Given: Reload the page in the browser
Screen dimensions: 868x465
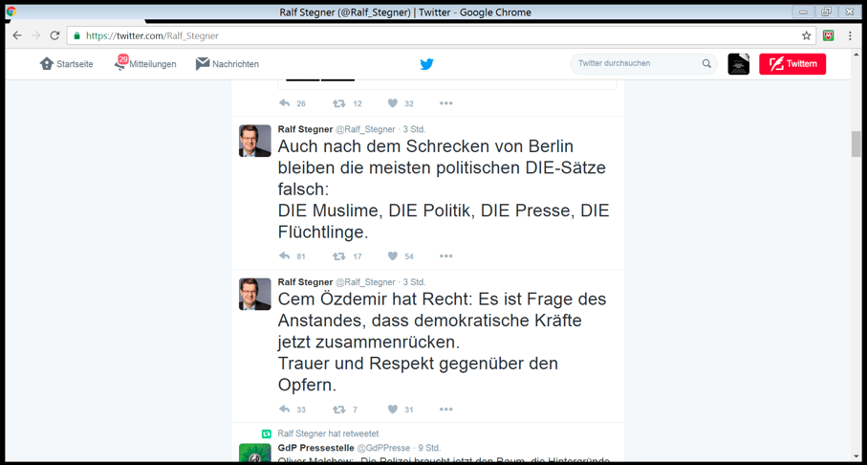Looking at the screenshot, I should pos(54,35).
